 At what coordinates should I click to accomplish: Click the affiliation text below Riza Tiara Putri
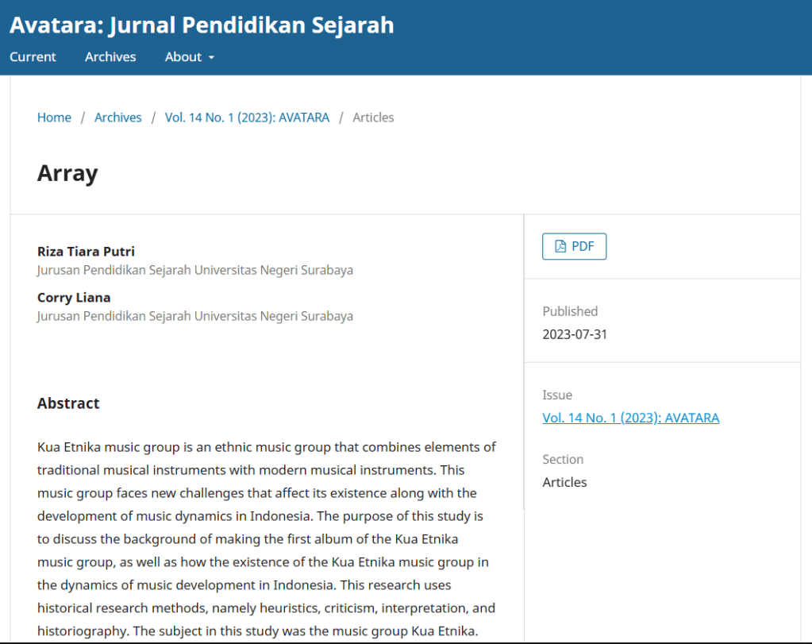click(194, 270)
